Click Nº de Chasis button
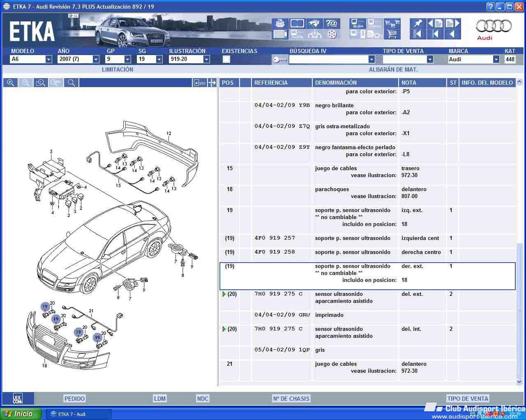This screenshot has width=526, height=420. click(291, 398)
